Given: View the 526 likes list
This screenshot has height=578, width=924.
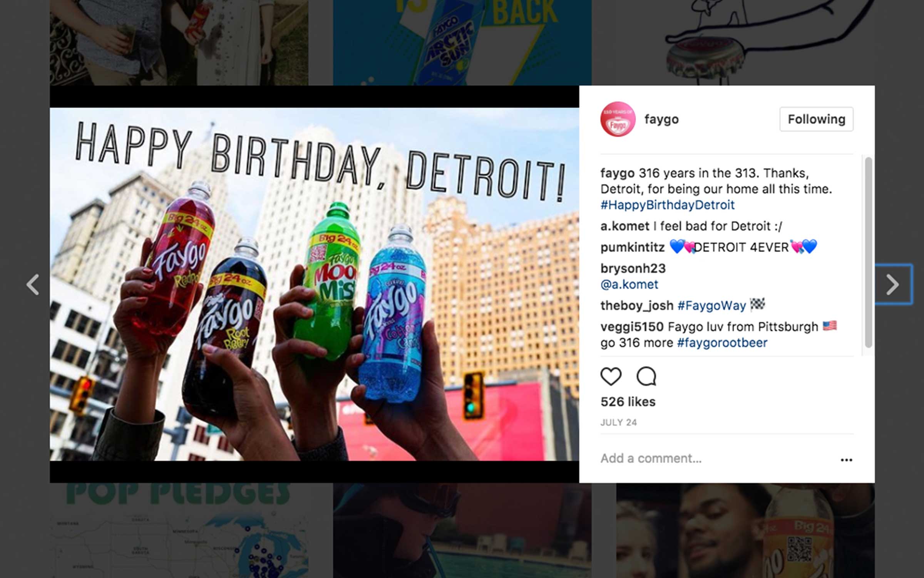Looking at the screenshot, I should [628, 402].
